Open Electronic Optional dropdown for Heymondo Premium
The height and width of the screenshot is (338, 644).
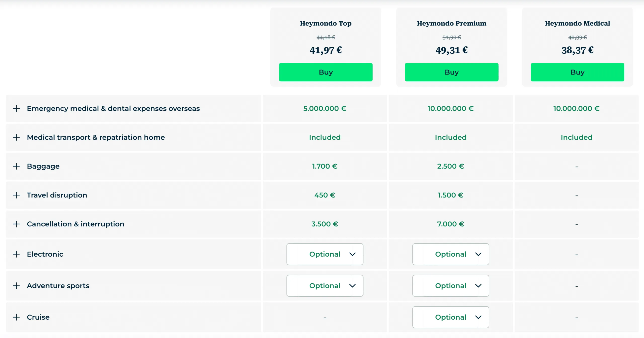451,254
